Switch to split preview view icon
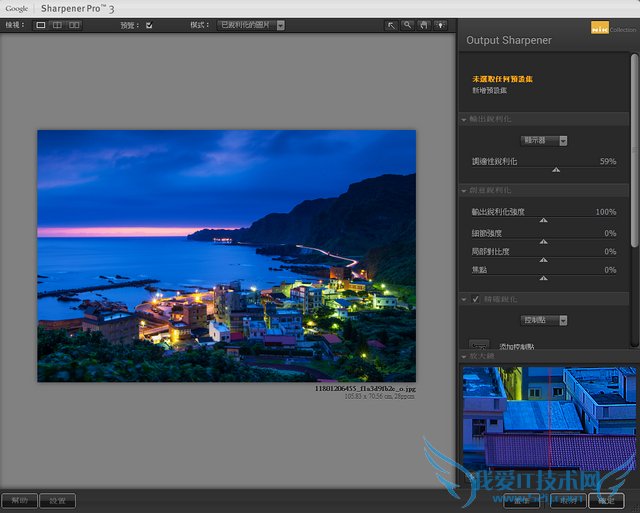Image resolution: width=640 pixels, height=513 pixels. coord(58,25)
